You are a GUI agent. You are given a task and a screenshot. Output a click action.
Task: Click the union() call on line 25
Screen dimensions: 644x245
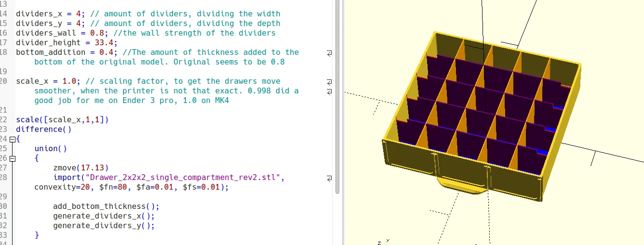coord(51,149)
